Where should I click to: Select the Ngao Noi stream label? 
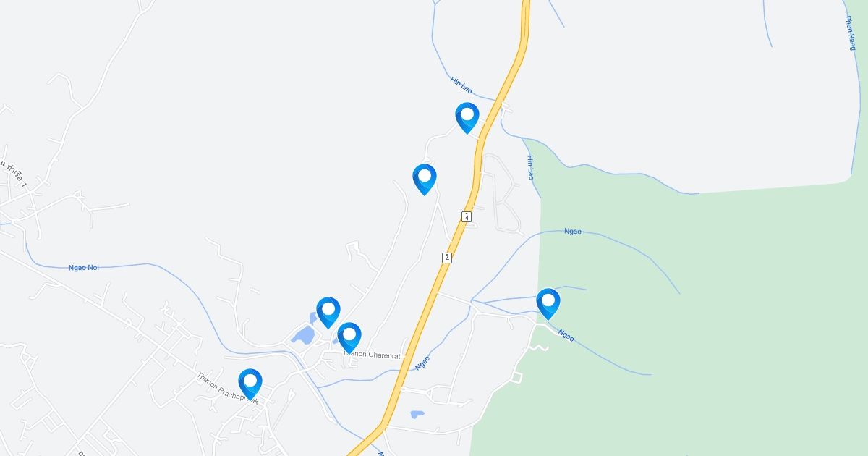(83, 268)
